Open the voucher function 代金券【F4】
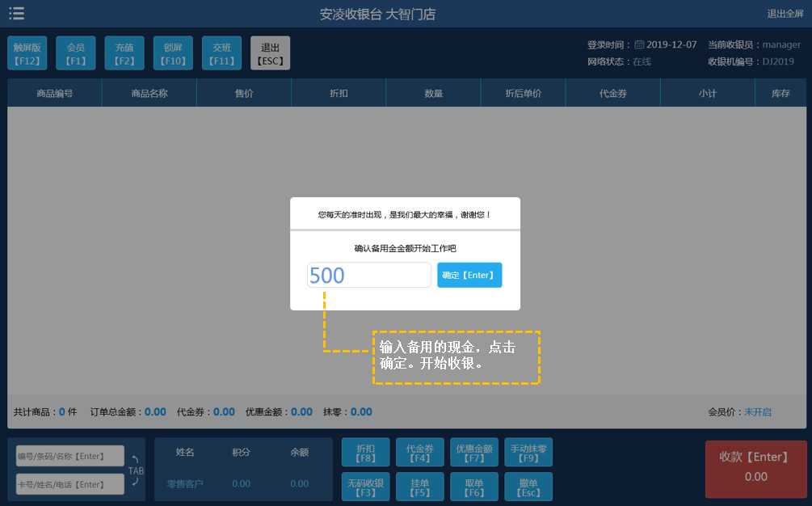The image size is (812, 506). tap(419, 451)
